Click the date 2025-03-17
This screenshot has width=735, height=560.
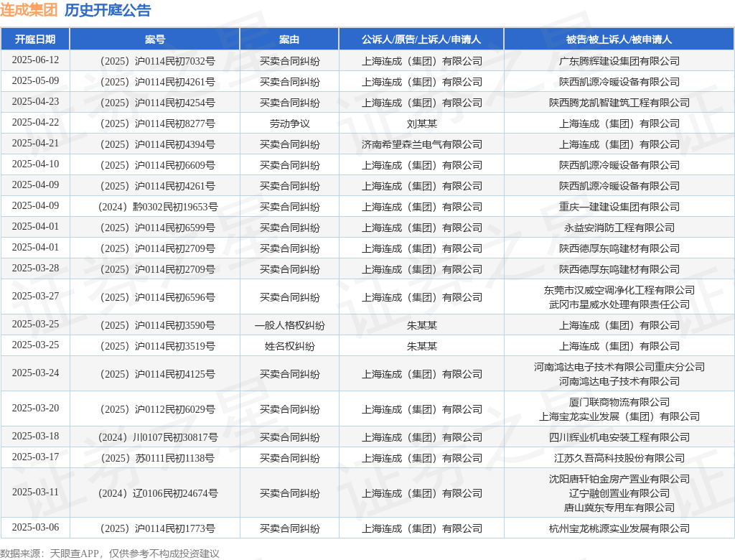[x=35, y=457]
